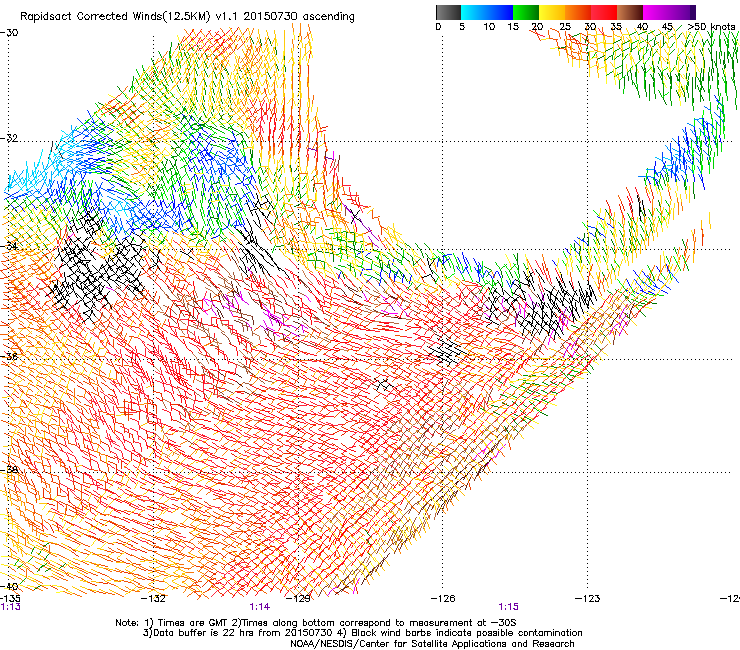
Task: Click the NOAA/NESDIS Center for Satellite Applications credit
Action: pos(432,644)
